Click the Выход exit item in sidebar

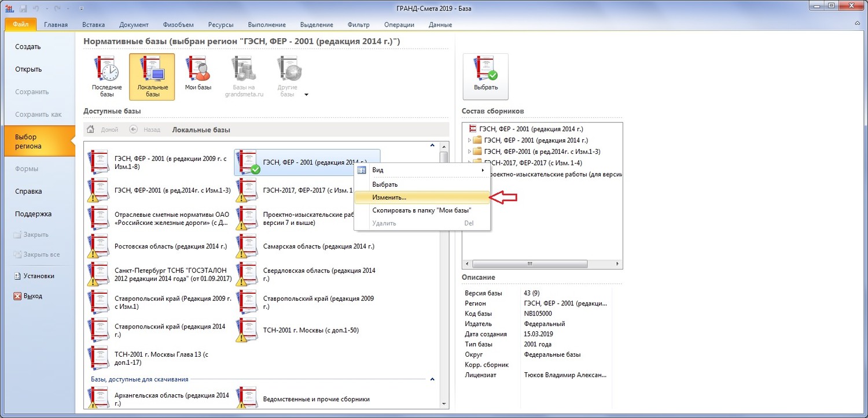tap(28, 296)
